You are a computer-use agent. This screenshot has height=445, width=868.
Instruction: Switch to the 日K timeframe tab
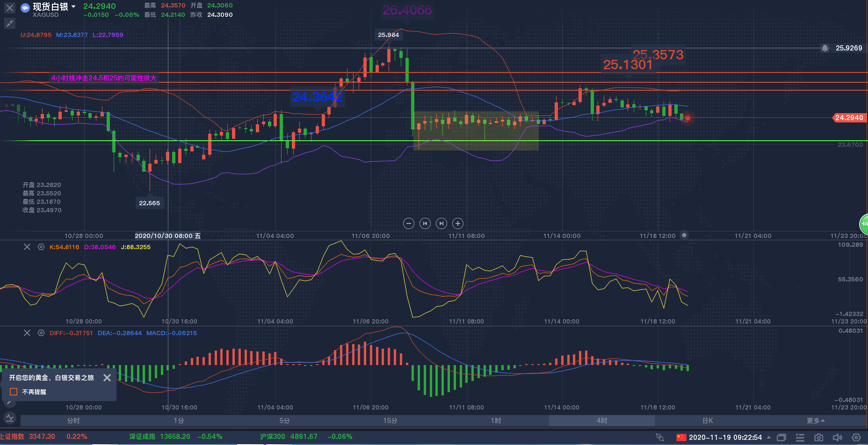[x=708, y=421]
